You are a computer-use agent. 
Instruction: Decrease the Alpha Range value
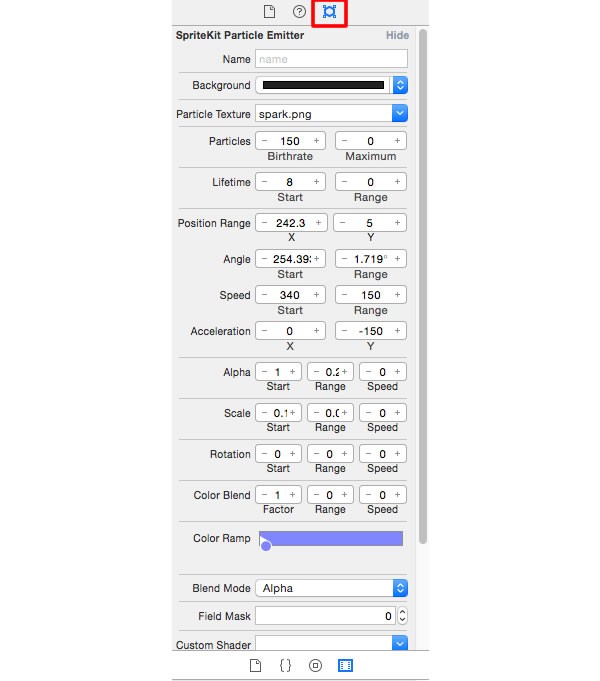point(316,372)
